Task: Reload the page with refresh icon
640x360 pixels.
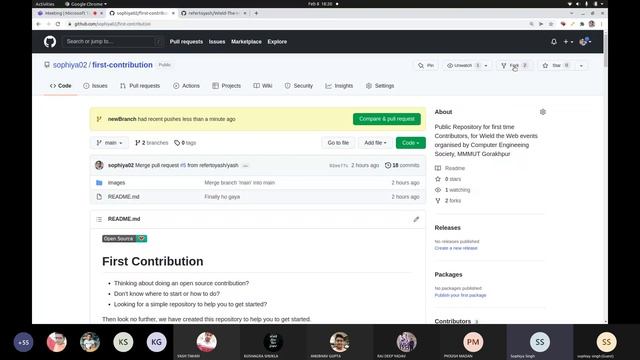Action: pyautogui.click(x=58, y=24)
